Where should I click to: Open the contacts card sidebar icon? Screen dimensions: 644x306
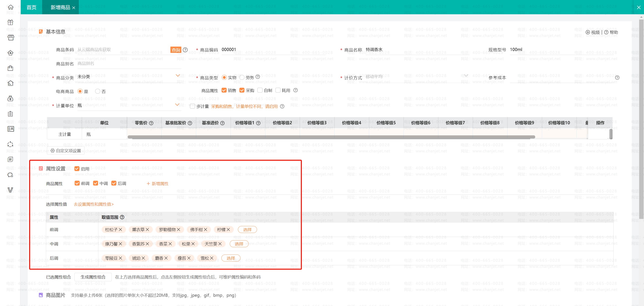tap(10, 129)
